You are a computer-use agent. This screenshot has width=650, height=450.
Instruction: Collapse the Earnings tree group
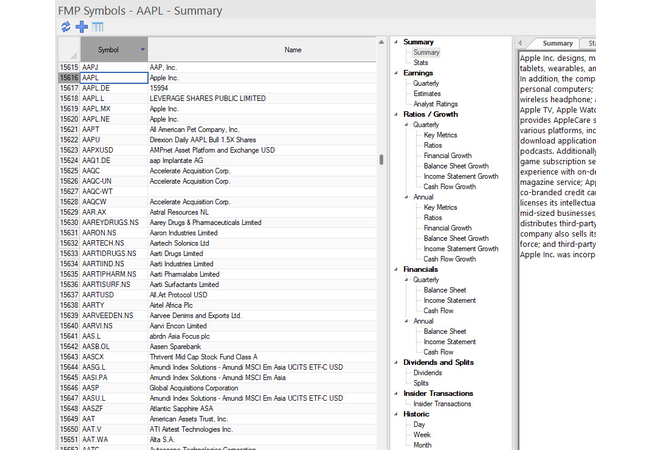click(396, 73)
